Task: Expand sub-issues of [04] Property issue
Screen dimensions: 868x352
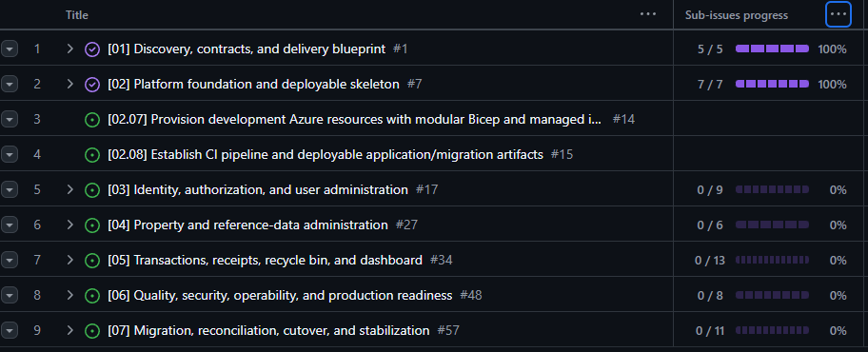Action: pyautogui.click(x=69, y=225)
